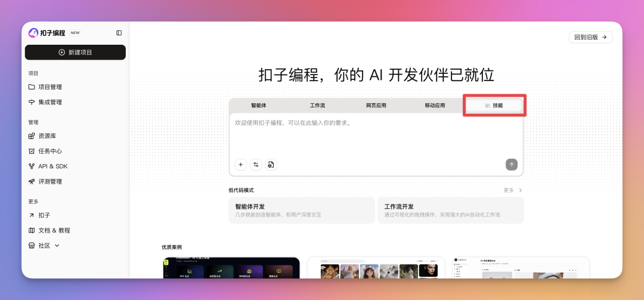Open the dark-themed first 优质案例 thumbnail
644x300 pixels.
(231, 268)
